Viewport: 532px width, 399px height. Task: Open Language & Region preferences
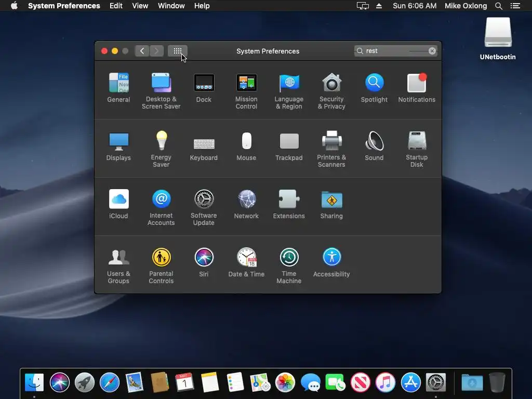tap(289, 91)
